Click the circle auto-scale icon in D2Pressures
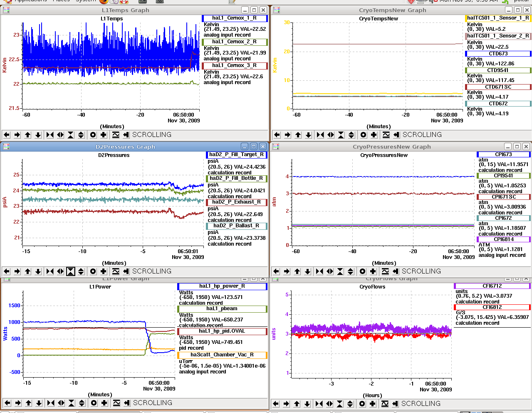This screenshot has height=413, width=532. [93, 271]
